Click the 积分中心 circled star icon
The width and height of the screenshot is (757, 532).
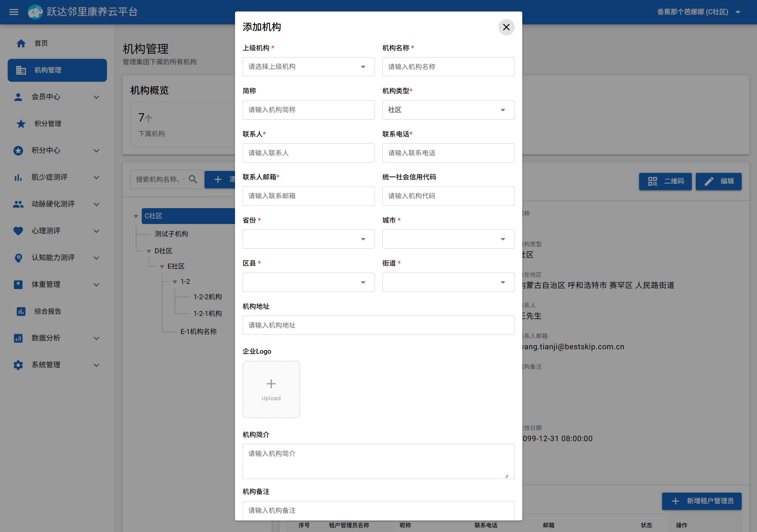(x=18, y=151)
